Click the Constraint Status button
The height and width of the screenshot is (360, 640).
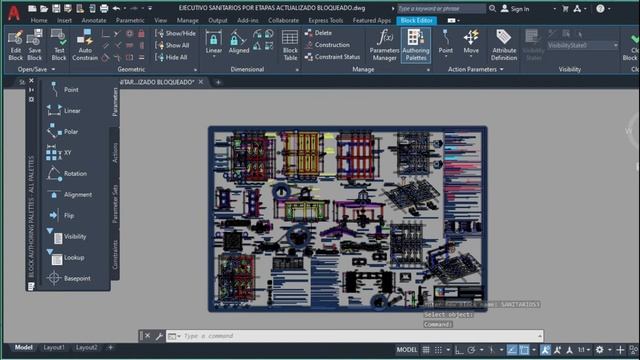332,57
